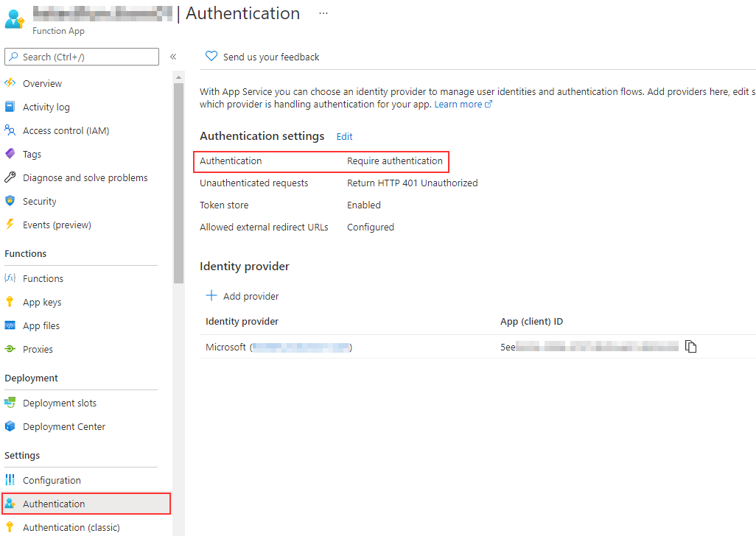Click the Token store Enabled value
This screenshot has width=756, height=536.
(x=363, y=205)
